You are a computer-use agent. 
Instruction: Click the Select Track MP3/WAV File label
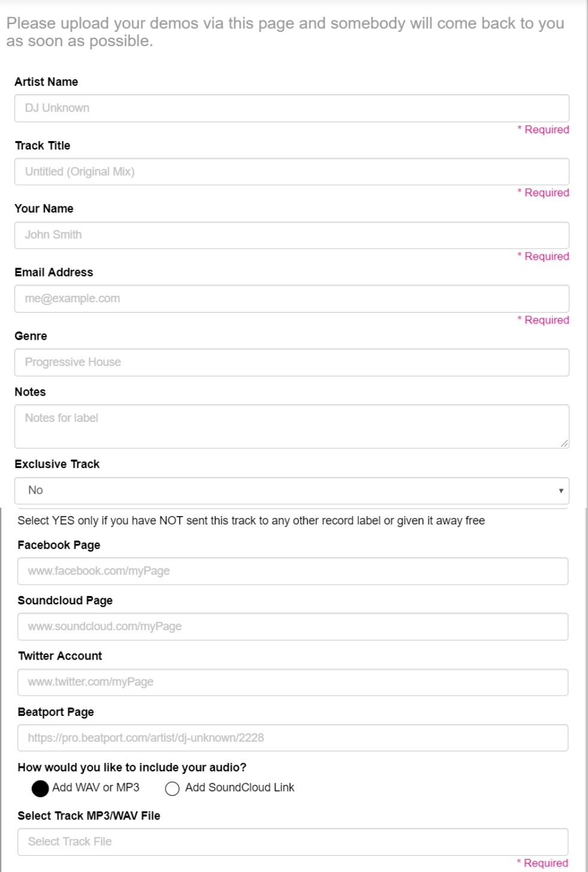(x=89, y=816)
